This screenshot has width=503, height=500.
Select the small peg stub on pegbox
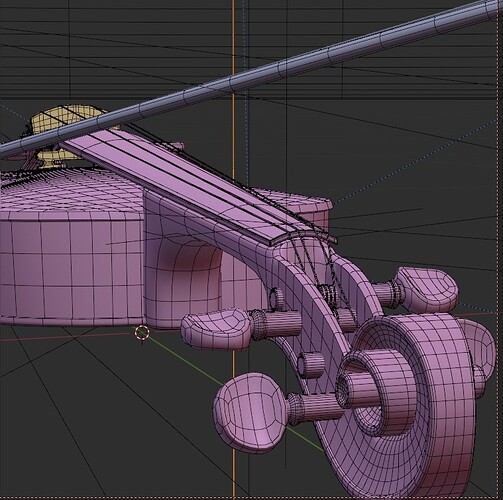[310, 365]
